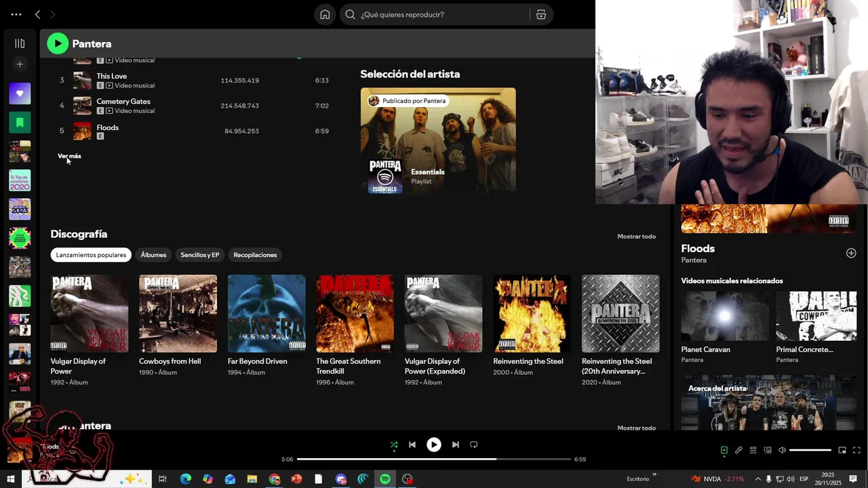868x488 pixels.
Task: Select the Floods track row title
Action: point(107,127)
